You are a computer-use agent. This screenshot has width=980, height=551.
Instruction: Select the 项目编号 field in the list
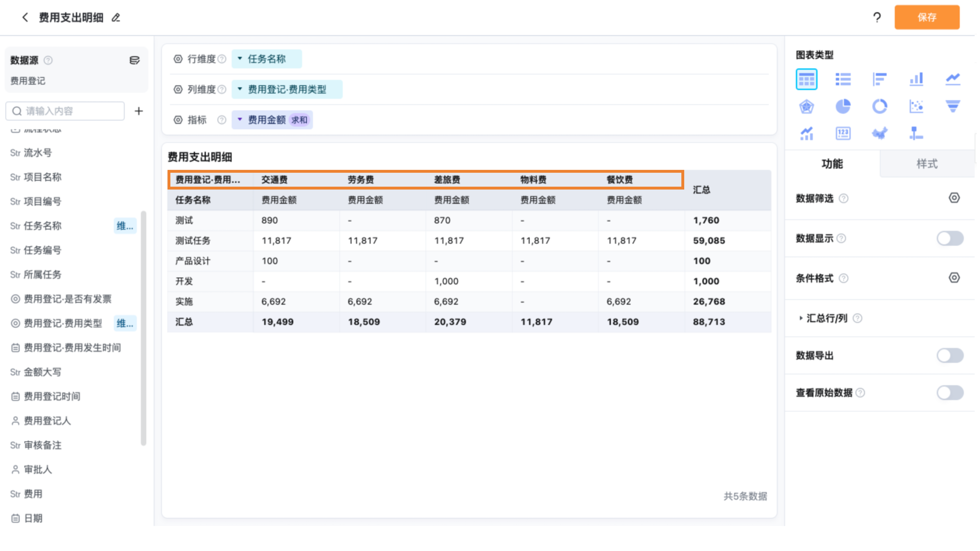pos(36,202)
